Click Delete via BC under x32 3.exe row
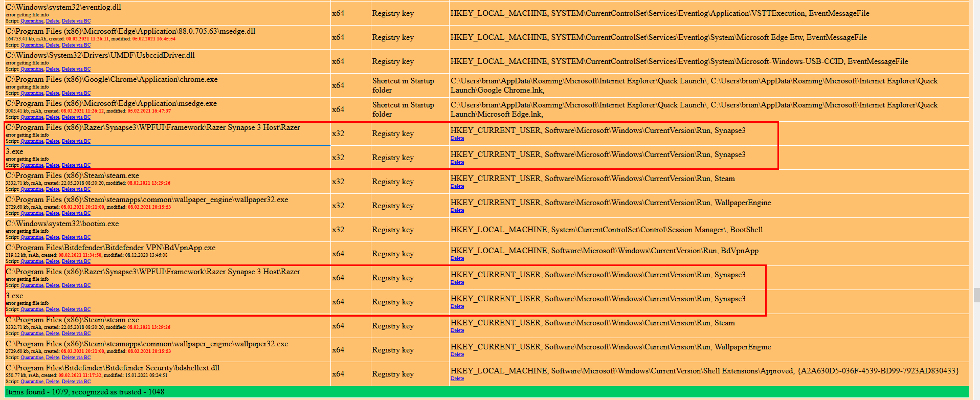 pyautogui.click(x=76, y=165)
